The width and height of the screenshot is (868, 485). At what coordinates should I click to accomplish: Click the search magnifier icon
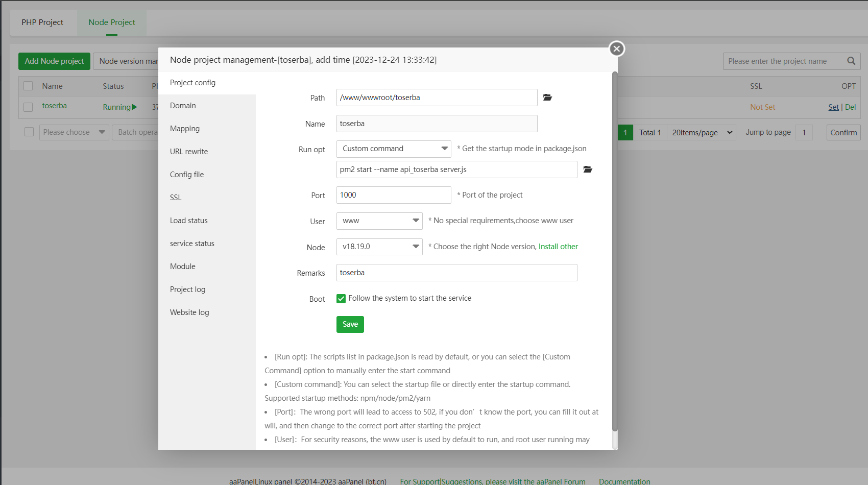851,61
